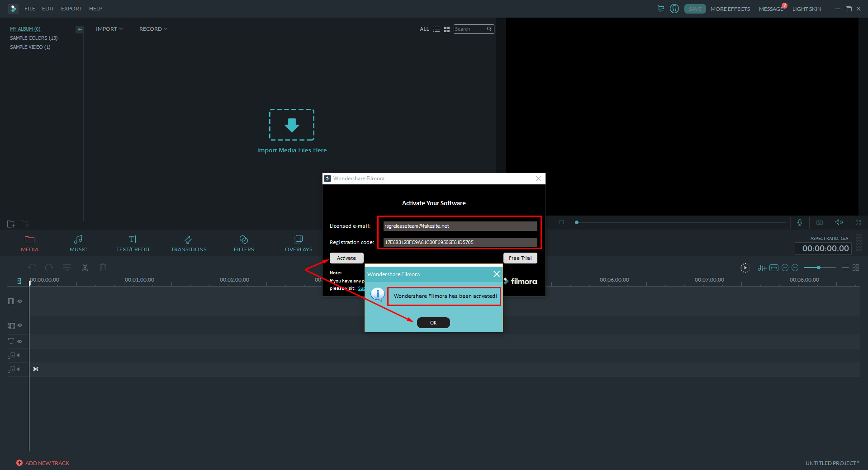This screenshot has height=470, width=868.
Task: Mute the first music track
Action: click(x=20, y=355)
